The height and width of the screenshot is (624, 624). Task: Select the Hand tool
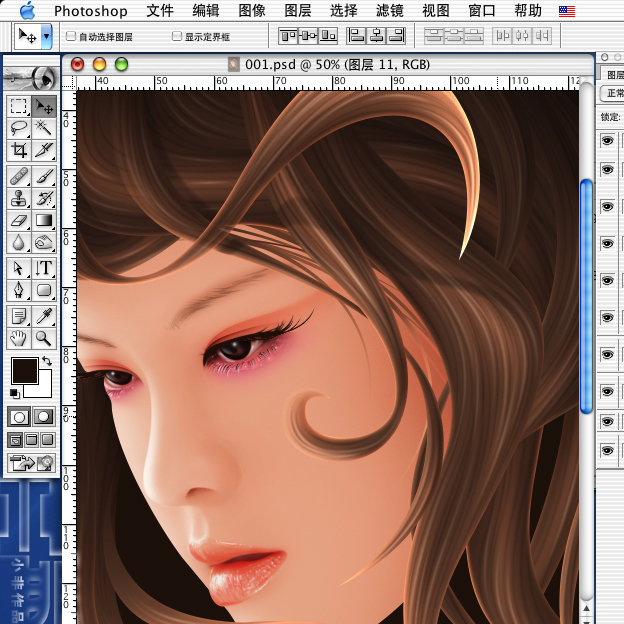click(18, 338)
